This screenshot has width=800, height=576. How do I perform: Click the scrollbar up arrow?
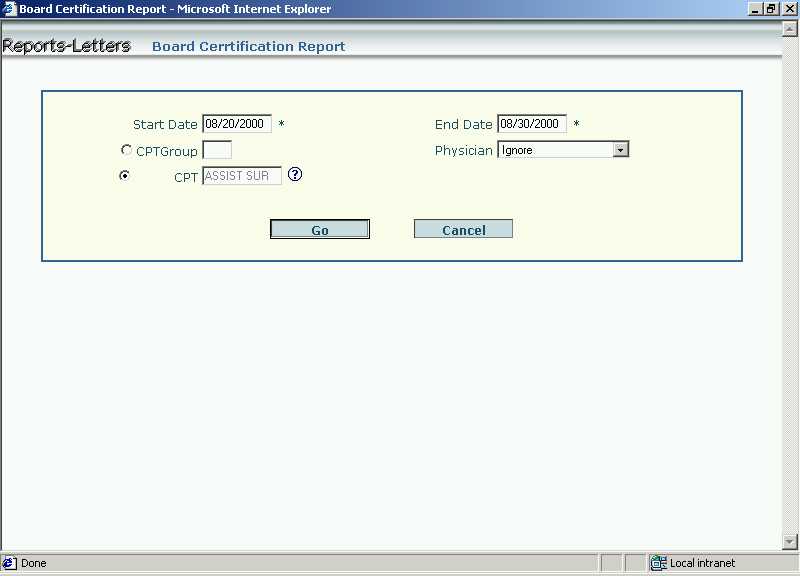(790, 30)
